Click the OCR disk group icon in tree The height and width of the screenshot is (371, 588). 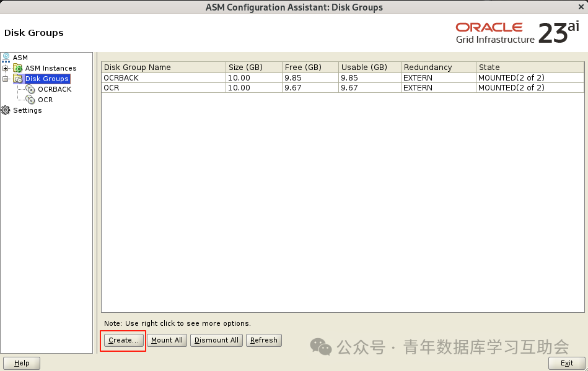[x=30, y=100]
